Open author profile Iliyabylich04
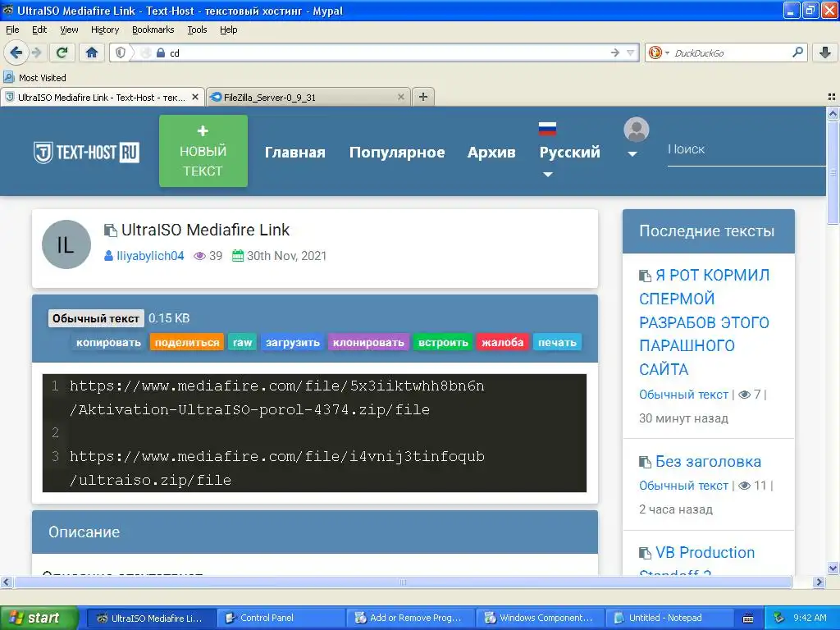The width and height of the screenshot is (840, 630). (150, 256)
